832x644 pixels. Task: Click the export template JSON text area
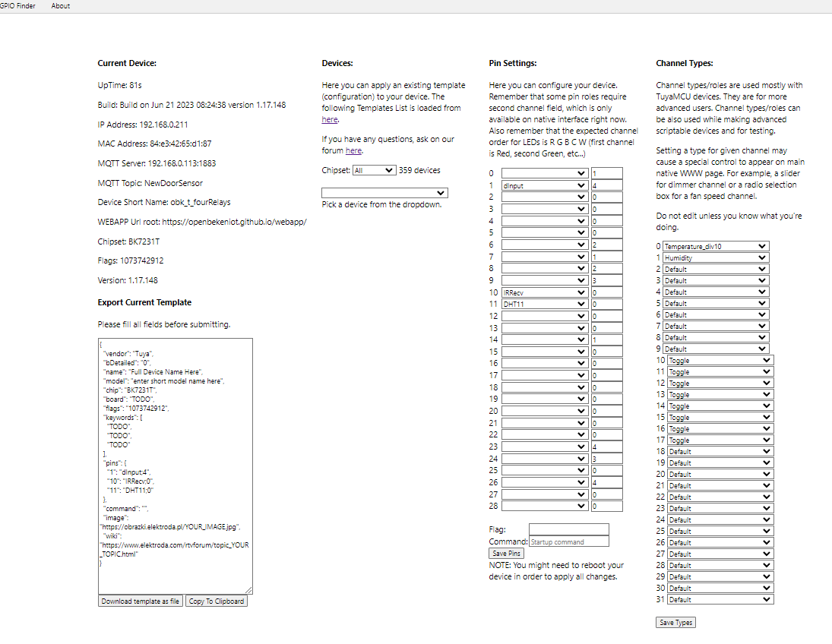coord(175,466)
